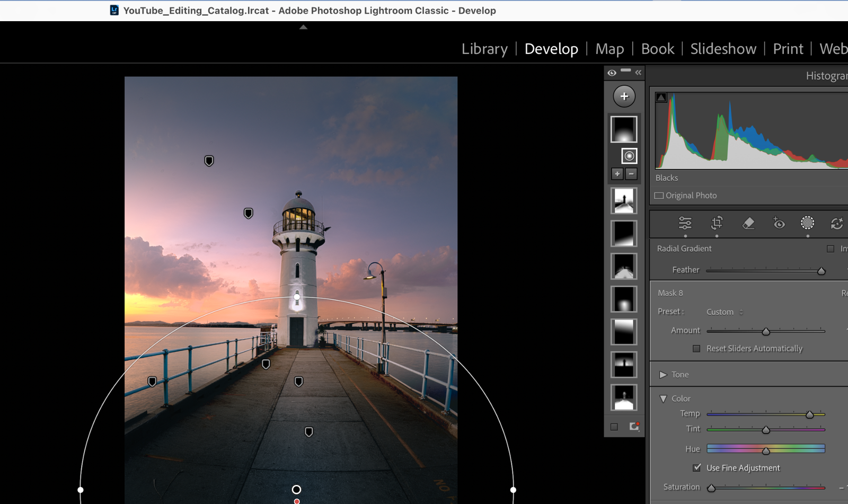Toggle masks visibility eye icon

612,73
